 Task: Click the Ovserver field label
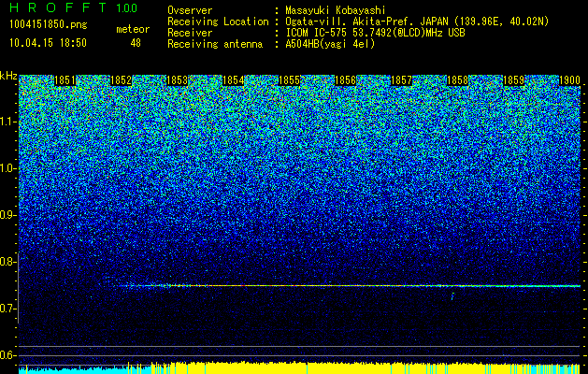(190, 10)
